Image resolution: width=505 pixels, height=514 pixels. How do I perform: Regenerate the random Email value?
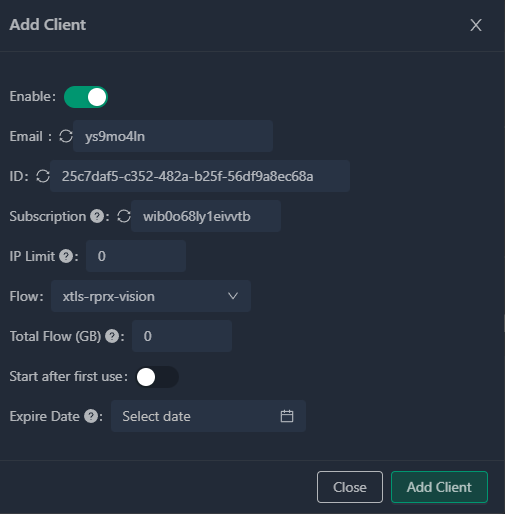66,136
